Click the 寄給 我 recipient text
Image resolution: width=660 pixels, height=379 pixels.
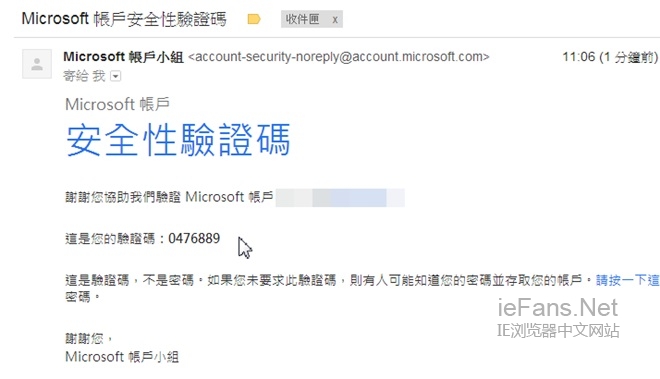pyautogui.click(x=84, y=76)
